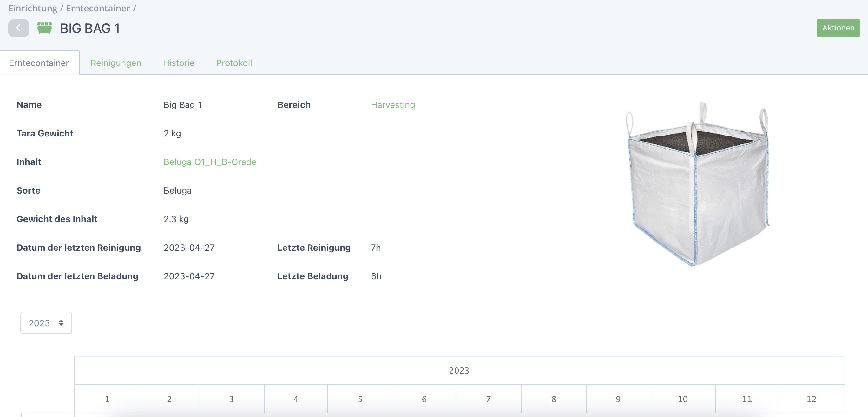Select month 8 in timeline header
Screen dimensions: 868x417
point(554,399)
